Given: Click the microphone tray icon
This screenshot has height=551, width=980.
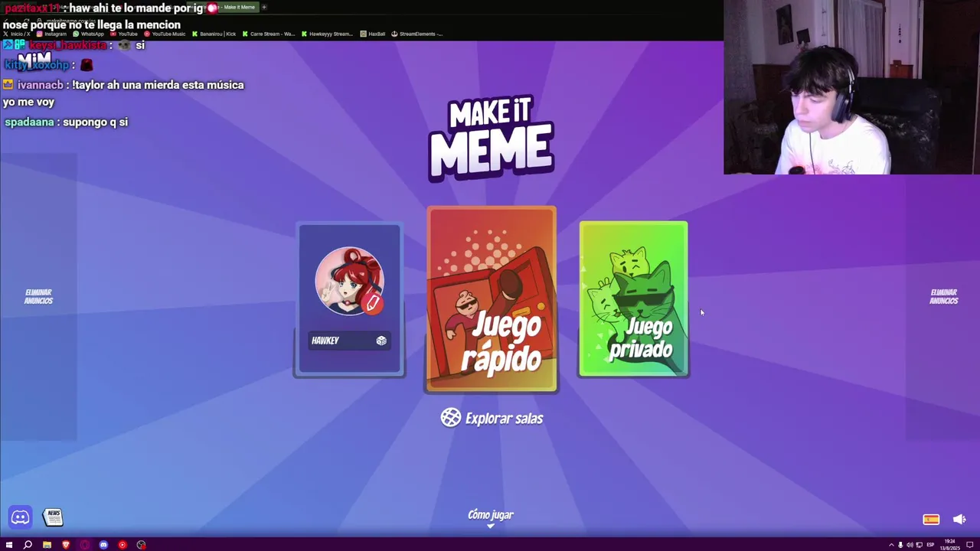Looking at the screenshot, I should tap(900, 545).
